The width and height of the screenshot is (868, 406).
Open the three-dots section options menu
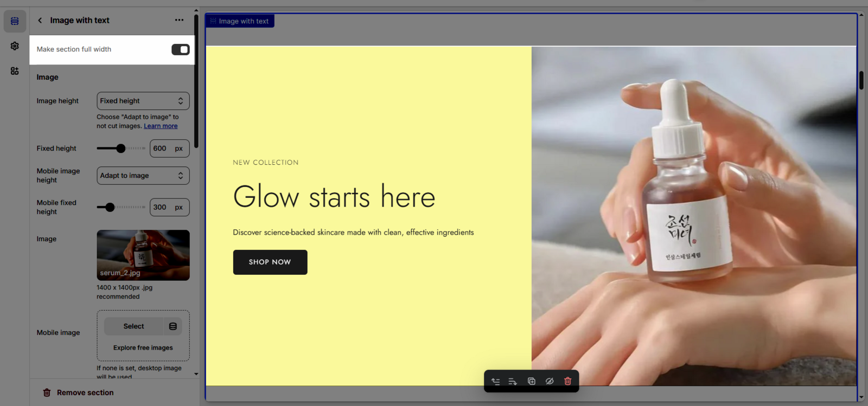179,21
